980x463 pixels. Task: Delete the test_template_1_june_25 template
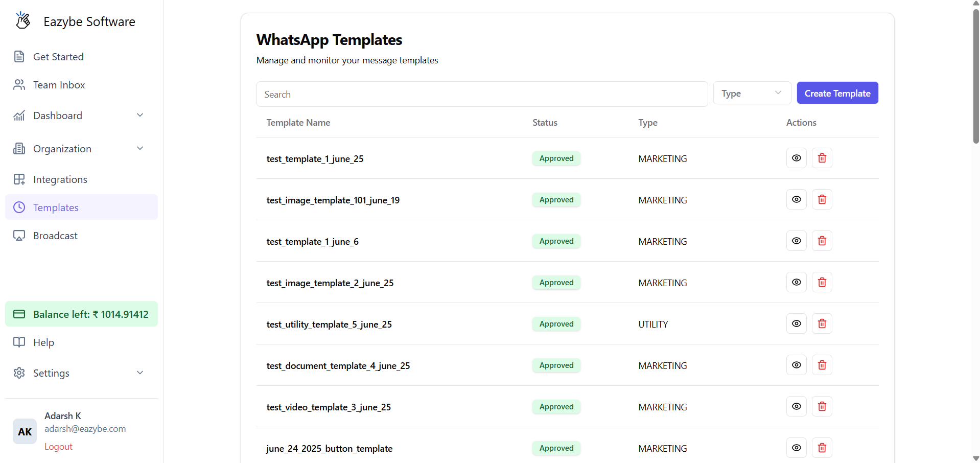[822, 158]
